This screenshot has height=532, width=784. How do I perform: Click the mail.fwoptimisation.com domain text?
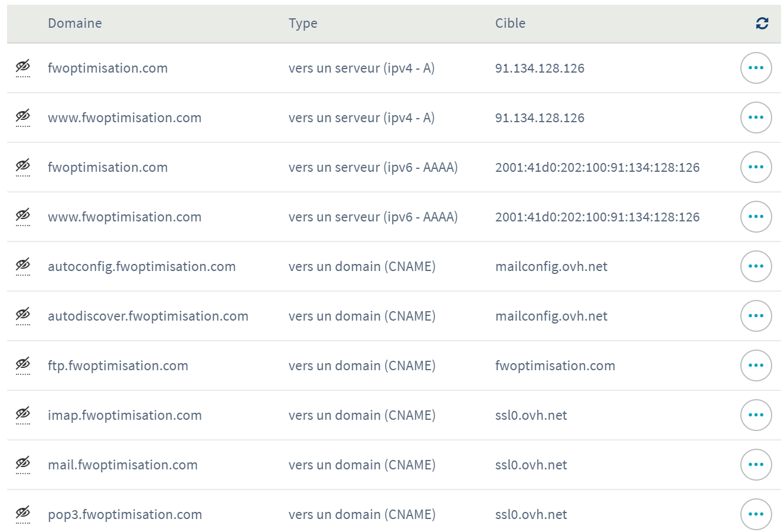pos(123,465)
